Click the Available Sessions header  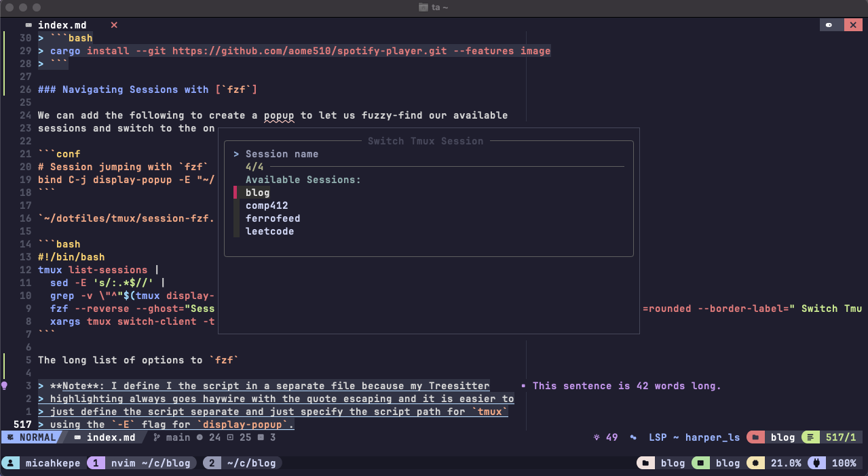coord(303,180)
